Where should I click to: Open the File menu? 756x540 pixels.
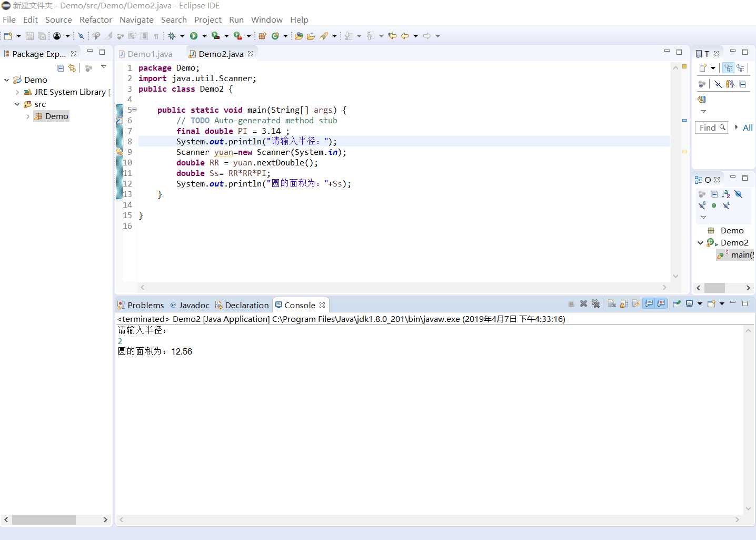click(x=9, y=19)
